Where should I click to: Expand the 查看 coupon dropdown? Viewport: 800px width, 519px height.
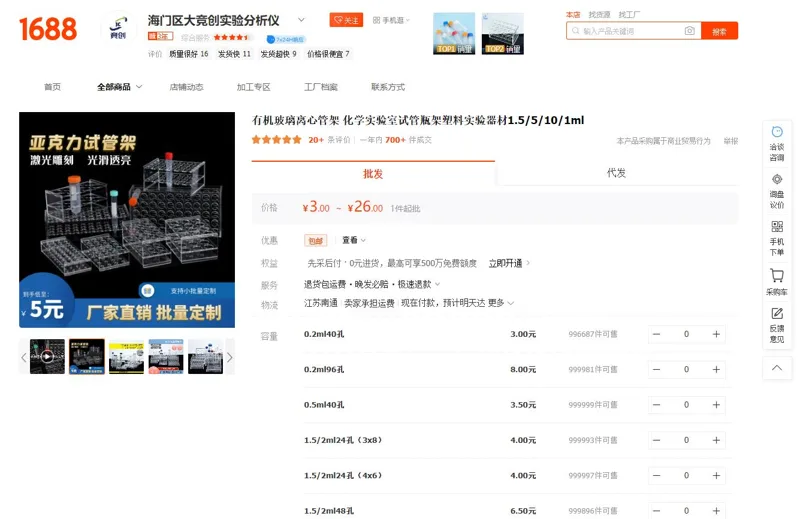[x=354, y=240]
